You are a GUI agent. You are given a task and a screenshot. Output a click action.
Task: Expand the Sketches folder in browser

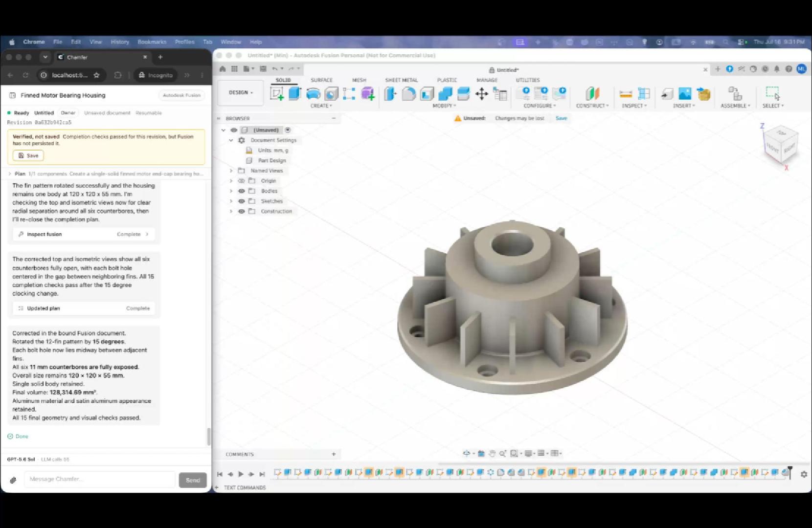coord(231,201)
